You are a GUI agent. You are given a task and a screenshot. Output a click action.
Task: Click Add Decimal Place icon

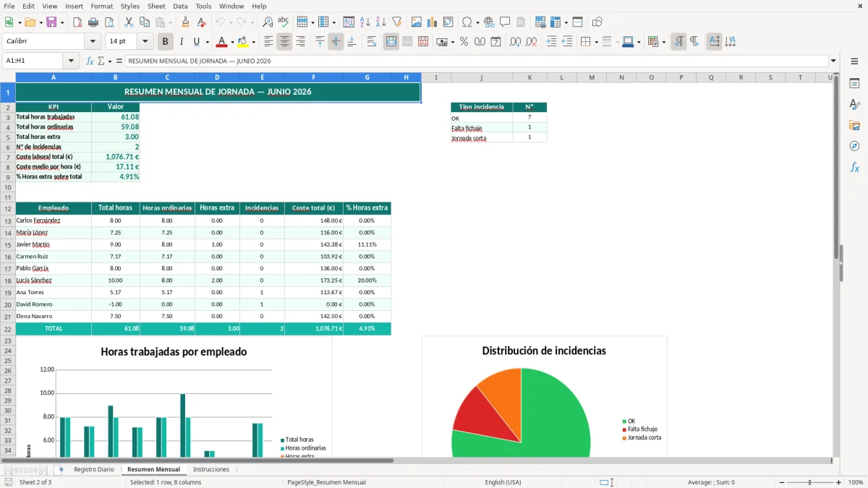515,42
